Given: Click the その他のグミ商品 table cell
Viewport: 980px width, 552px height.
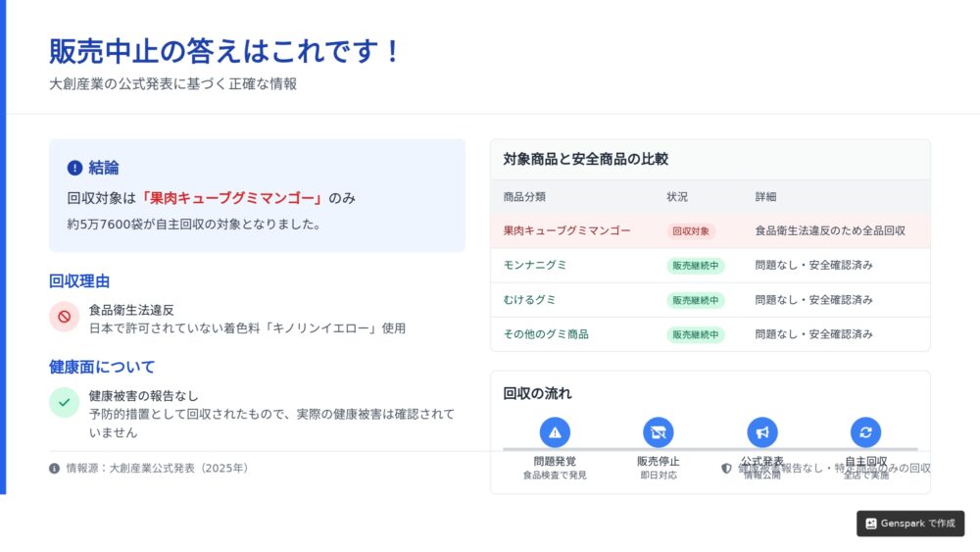Looking at the screenshot, I should (546, 333).
